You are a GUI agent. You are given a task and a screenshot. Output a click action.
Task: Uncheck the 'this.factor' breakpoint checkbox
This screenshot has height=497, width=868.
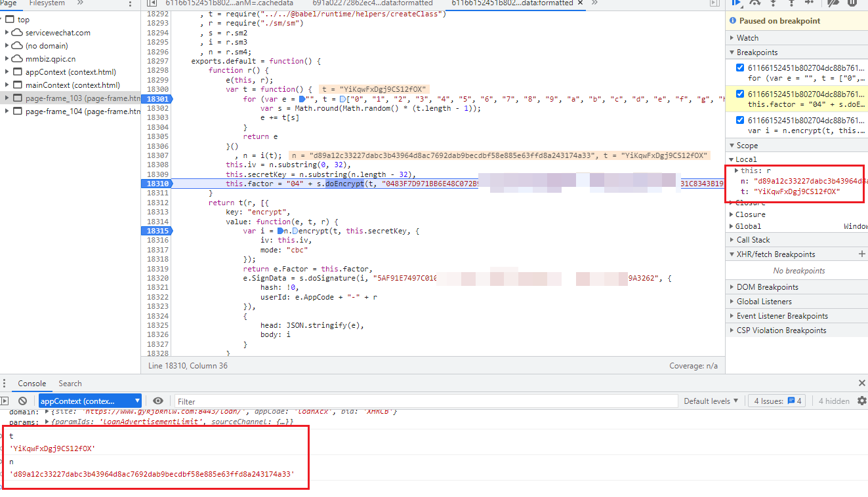(740, 94)
